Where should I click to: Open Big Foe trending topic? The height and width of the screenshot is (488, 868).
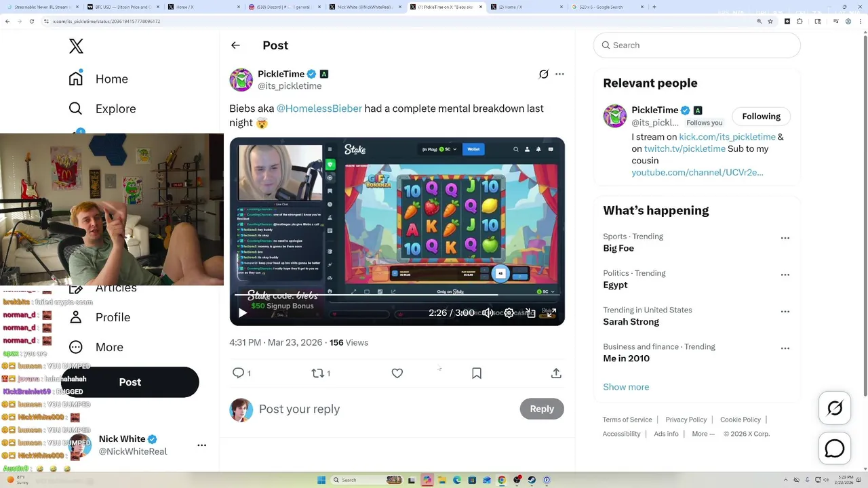(x=618, y=248)
